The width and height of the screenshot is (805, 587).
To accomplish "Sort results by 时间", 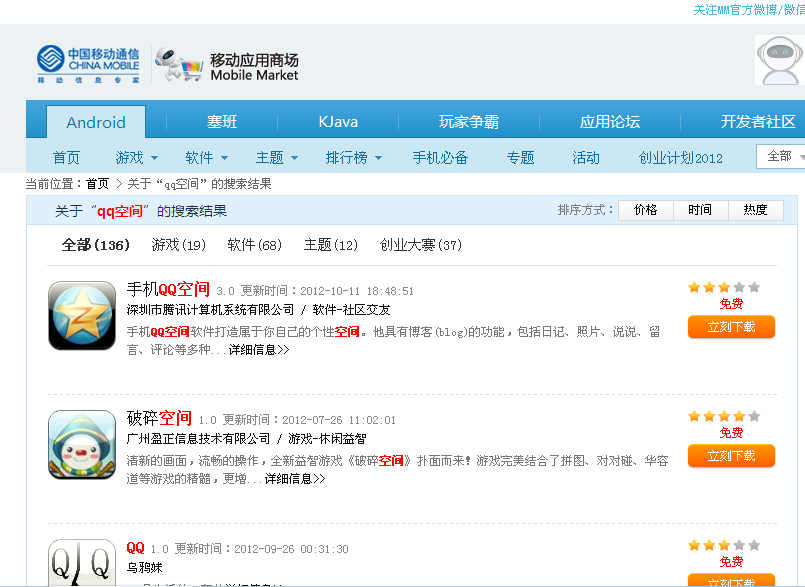I will pyautogui.click(x=700, y=210).
